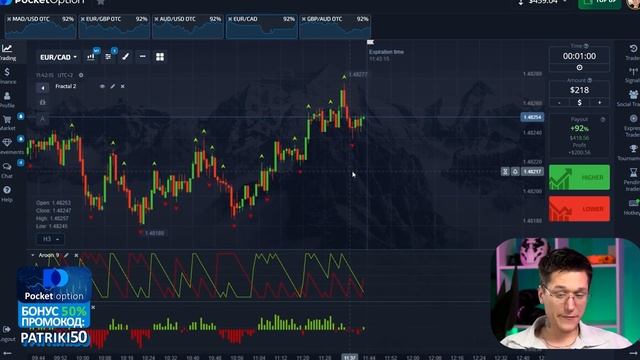The width and height of the screenshot is (640, 360).
Task: Select the drawing brush tool
Action: coord(126,57)
